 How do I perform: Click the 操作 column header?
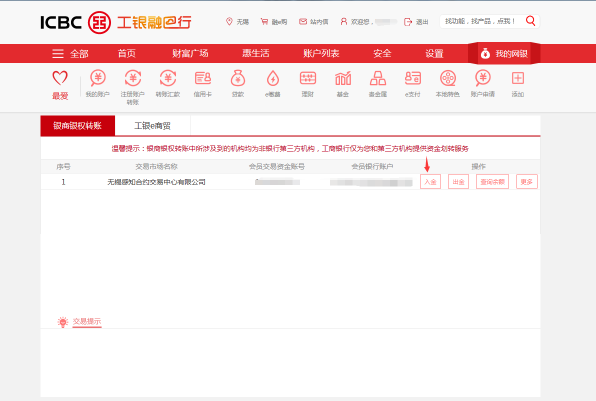click(x=479, y=166)
